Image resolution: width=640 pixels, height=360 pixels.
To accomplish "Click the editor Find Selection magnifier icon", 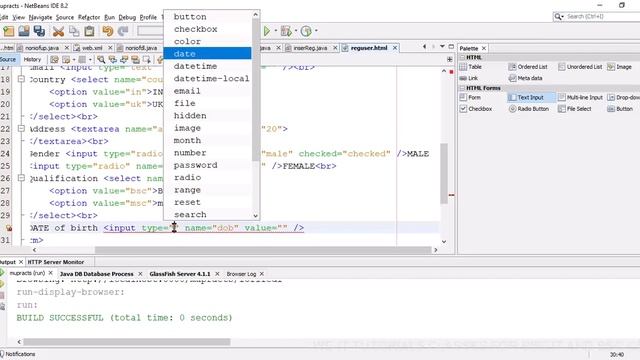I will coord(101,60).
